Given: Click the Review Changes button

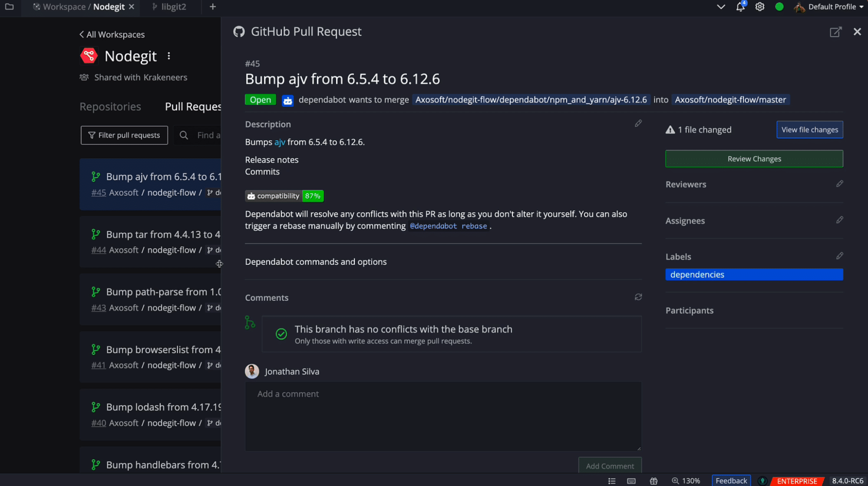Looking at the screenshot, I should 754,158.
